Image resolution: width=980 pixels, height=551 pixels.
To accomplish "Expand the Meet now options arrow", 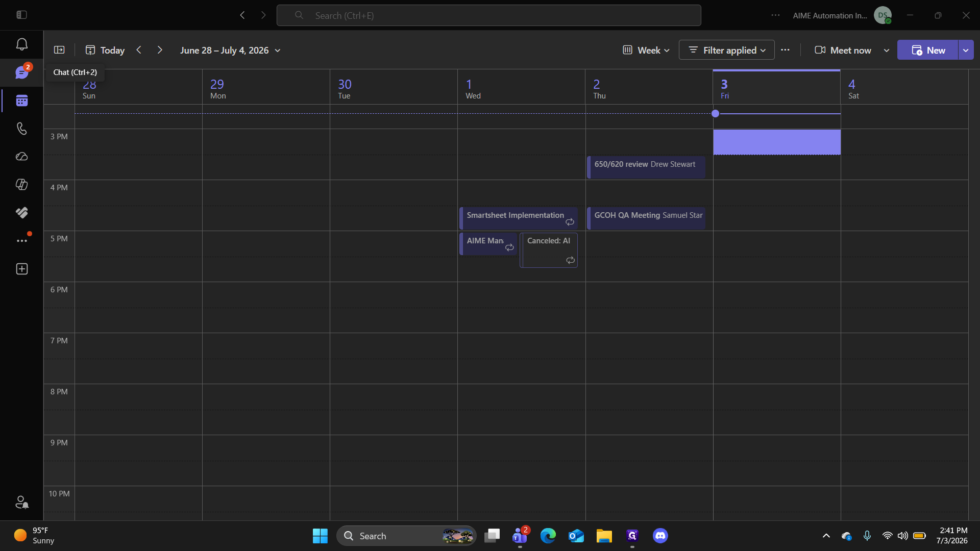I will click(x=887, y=50).
